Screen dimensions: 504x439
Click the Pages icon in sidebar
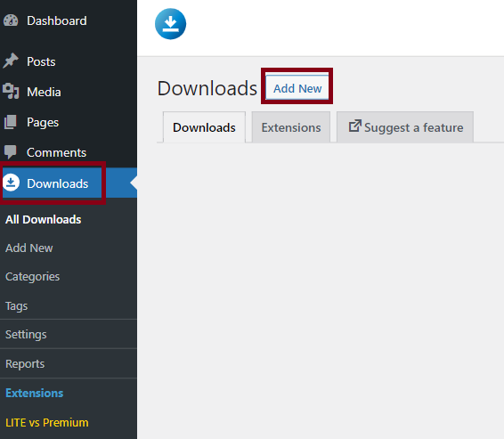11,122
